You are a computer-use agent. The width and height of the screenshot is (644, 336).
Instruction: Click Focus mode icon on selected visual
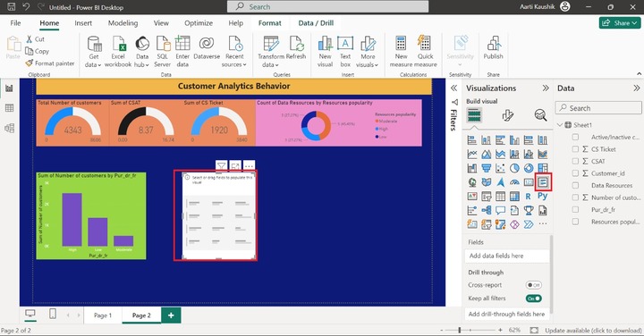(x=235, y=165)
